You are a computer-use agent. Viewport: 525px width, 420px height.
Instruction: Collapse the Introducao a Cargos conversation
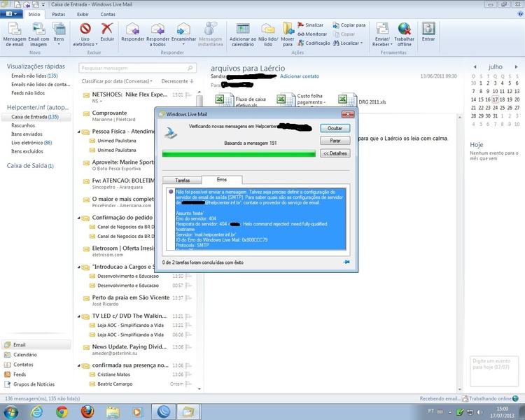(x=79, y=267)
